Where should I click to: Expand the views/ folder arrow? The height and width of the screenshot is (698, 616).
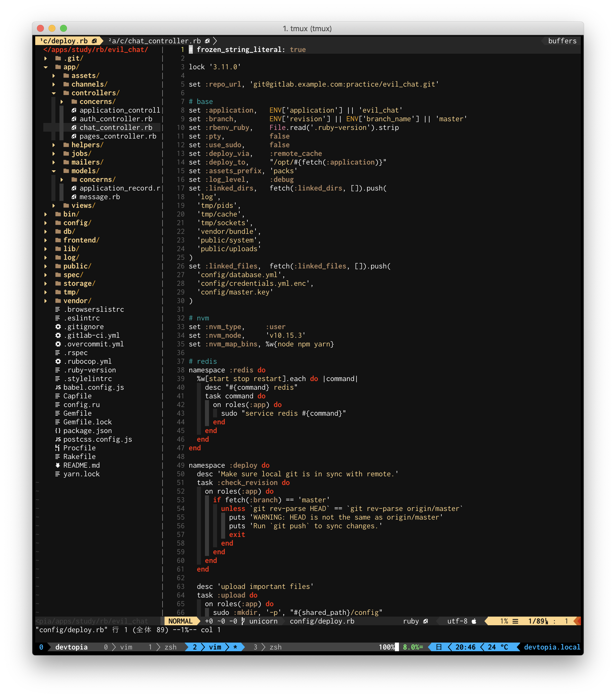tap(54, 206)
